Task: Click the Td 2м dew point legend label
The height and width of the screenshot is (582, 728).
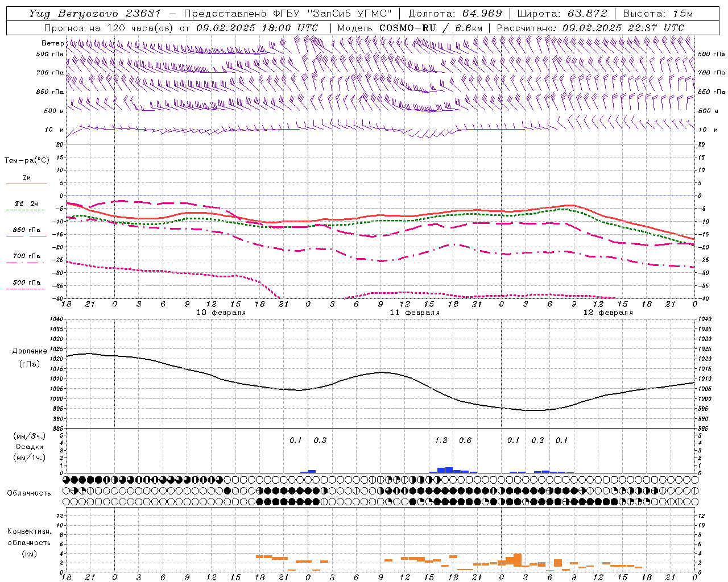Action: point(27,203)
